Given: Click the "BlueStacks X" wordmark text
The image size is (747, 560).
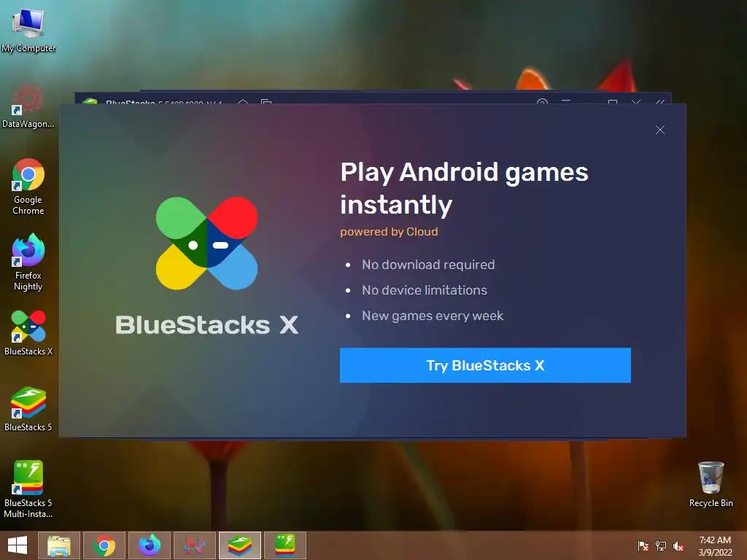Looking at the screenshot, I should (206, 325).
